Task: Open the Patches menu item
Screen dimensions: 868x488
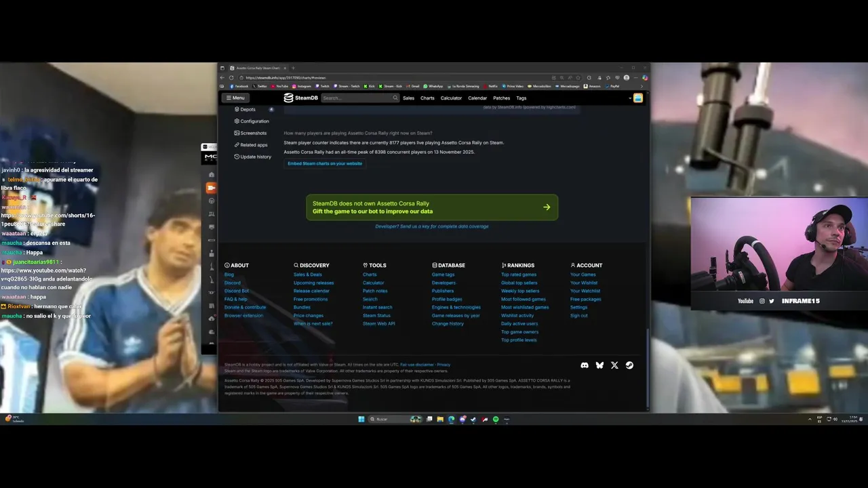Action: pyautogui.click(x=501, y=98)
